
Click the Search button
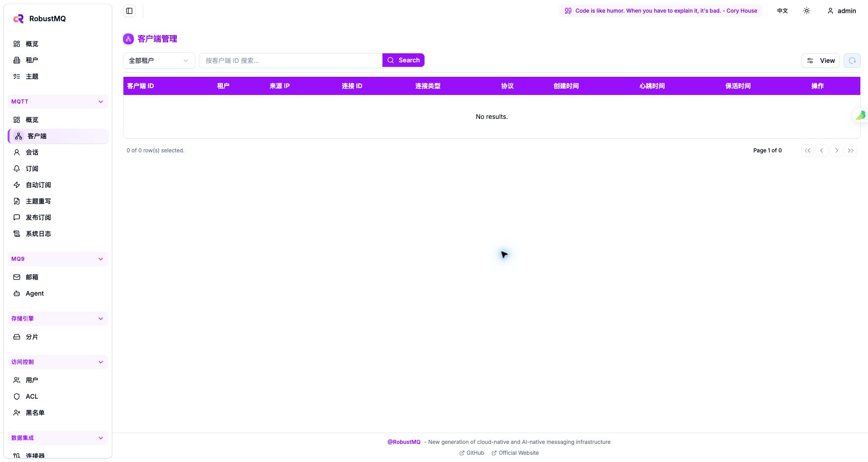click(x=403, y=60)
